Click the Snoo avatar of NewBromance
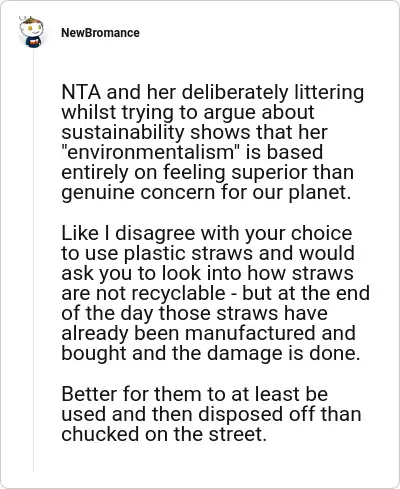The width and height of the screenshot is (400, 489). pyautogui.click(x=31, y=32)
